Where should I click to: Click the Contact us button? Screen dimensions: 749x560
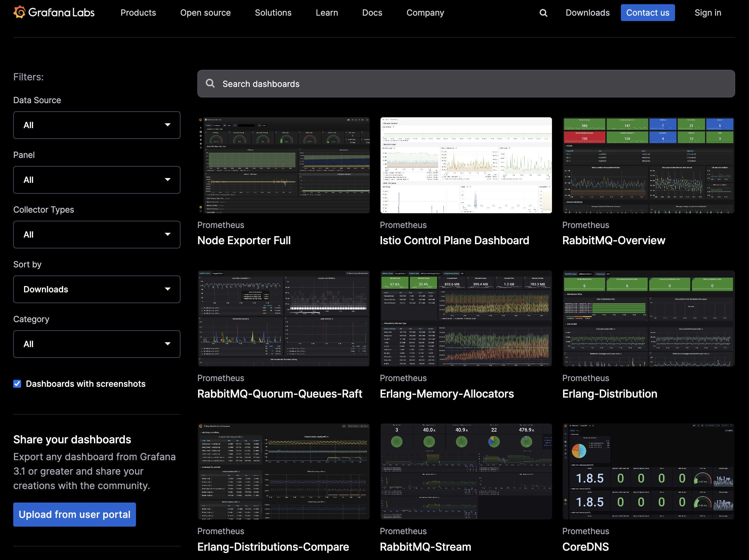pyautogui.click(x=647, y=13)
